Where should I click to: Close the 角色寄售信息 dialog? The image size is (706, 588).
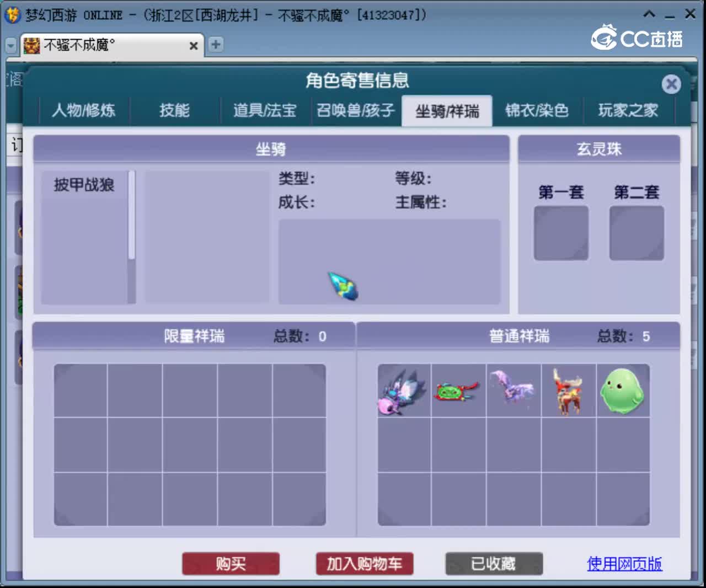pos(671,84)
